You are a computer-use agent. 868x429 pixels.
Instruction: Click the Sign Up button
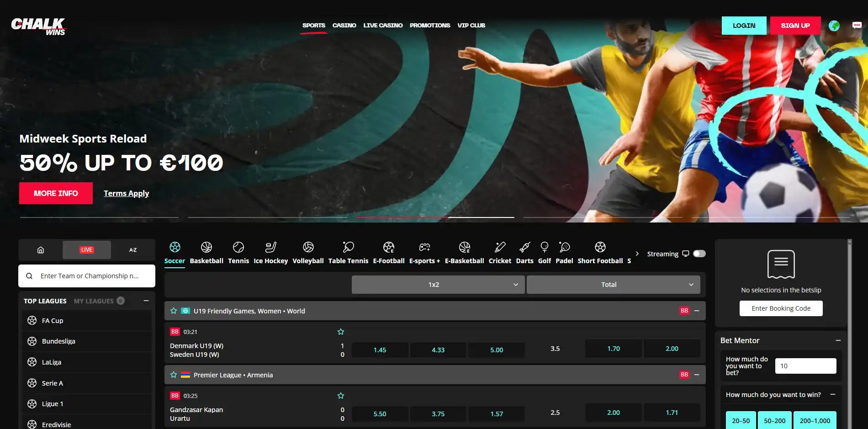pos(795,26)
